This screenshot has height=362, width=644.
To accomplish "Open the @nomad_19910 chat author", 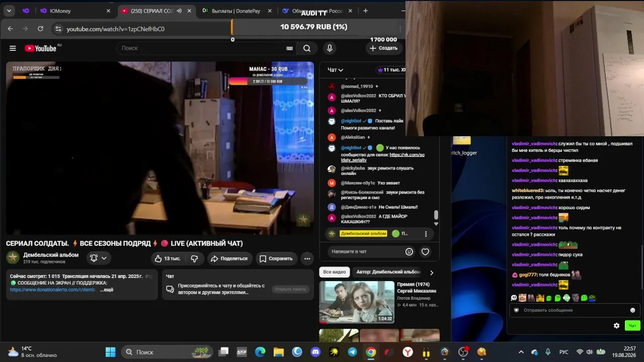I will point(357,86).
